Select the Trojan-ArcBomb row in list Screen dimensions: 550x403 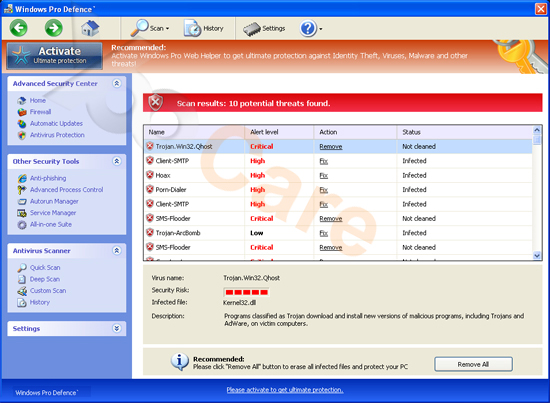coord(338,233)
